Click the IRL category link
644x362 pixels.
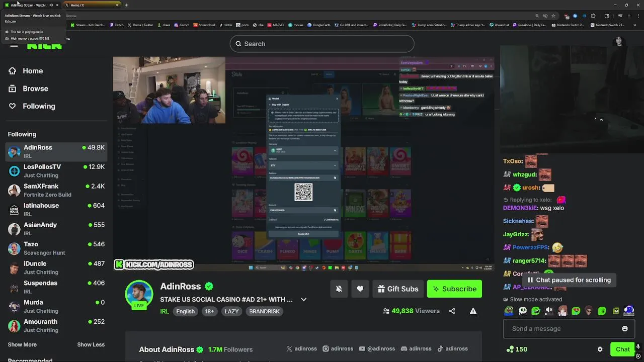(x=165, y=311)
